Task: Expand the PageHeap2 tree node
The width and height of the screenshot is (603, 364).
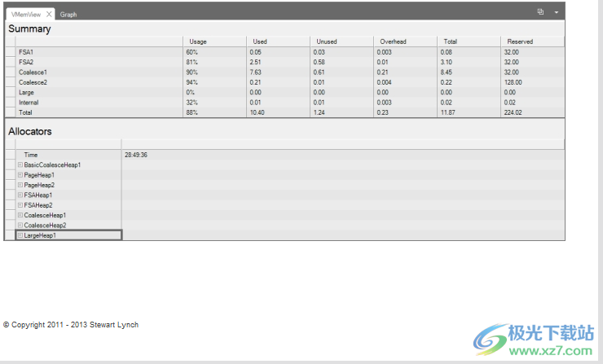Action: click(x=20, y=185)
